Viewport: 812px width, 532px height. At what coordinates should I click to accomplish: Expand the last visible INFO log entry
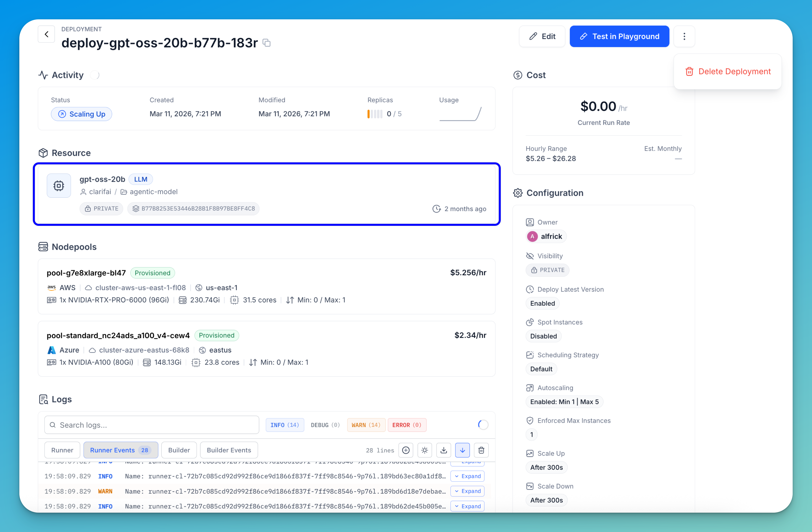[467, 506]
